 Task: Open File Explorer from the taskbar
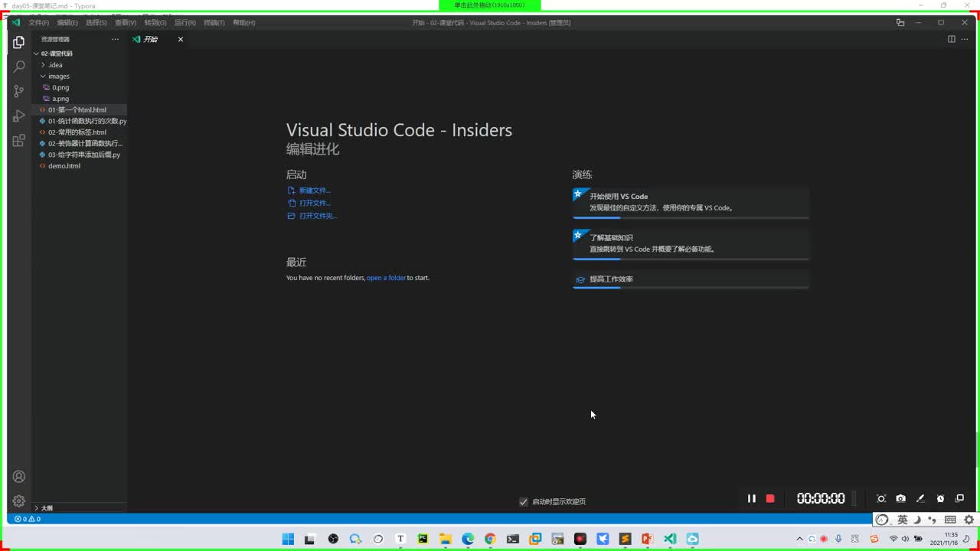446,539
